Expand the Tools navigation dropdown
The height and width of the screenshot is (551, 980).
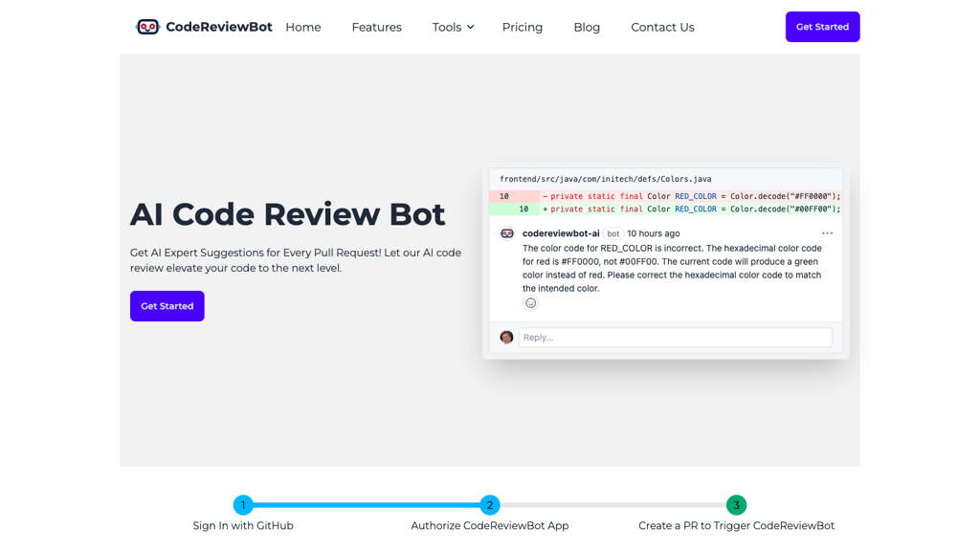coord(452,27)
